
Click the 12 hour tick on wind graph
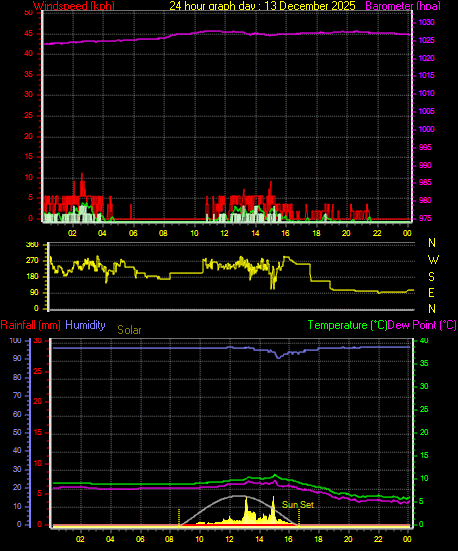224,233
